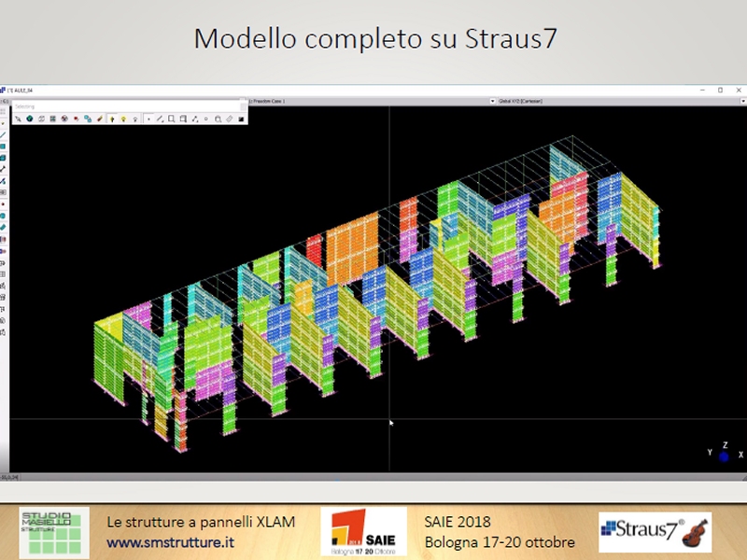The image size is (747, 560).
Task: Toggle the yellow light bulb button
Action: coord(122,119)
